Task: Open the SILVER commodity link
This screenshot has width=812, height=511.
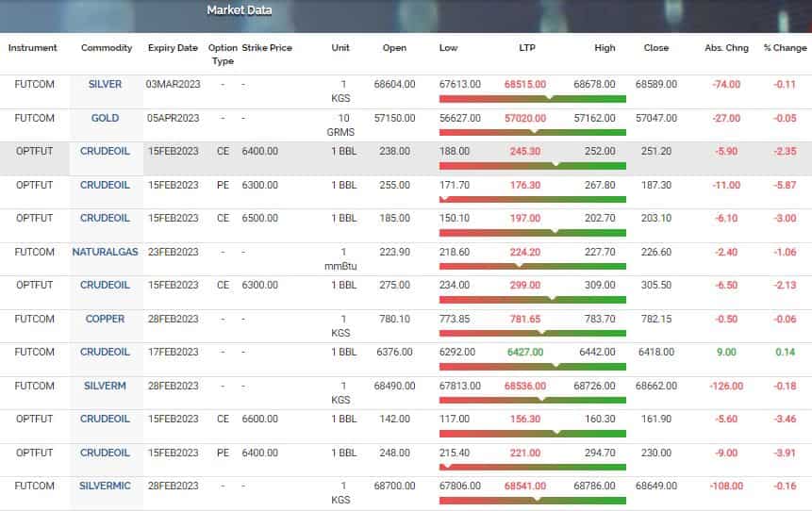Action: click(105, 84)
